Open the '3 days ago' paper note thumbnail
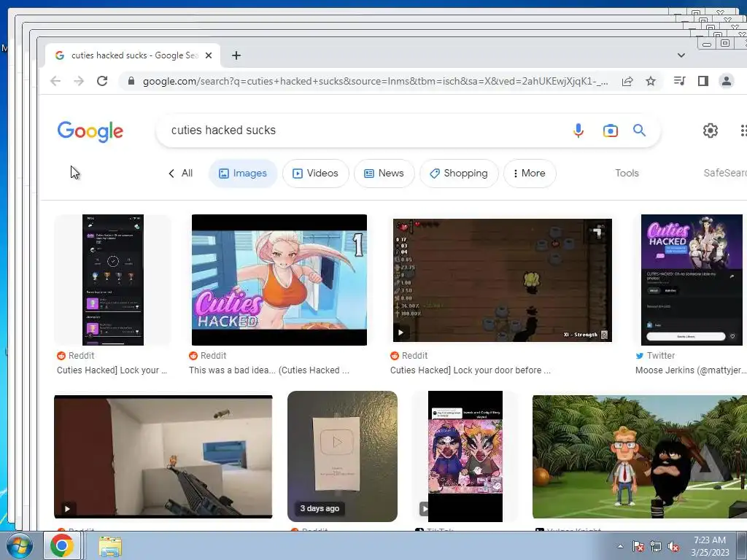The width and height of the screenshot is (747, 560). pos(343,456)
